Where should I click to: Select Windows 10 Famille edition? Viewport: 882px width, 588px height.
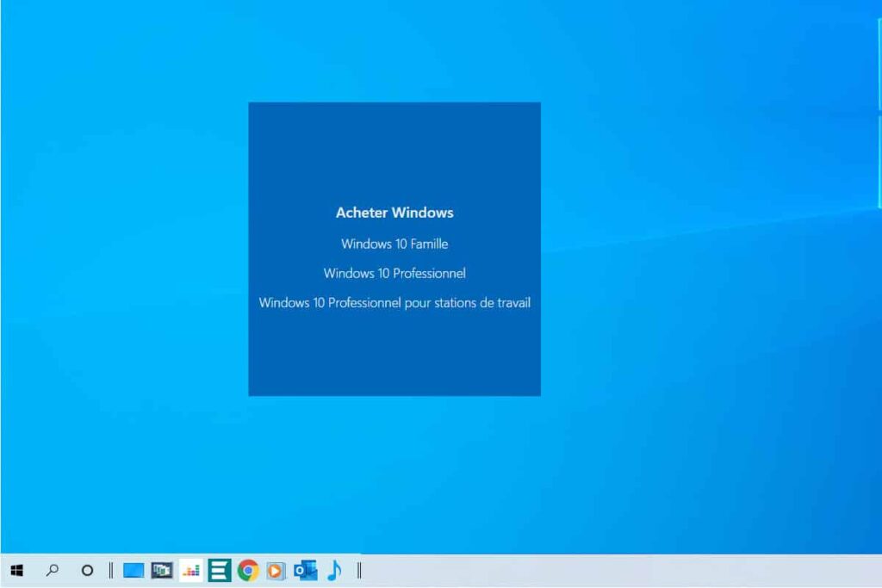coord(394,244)
